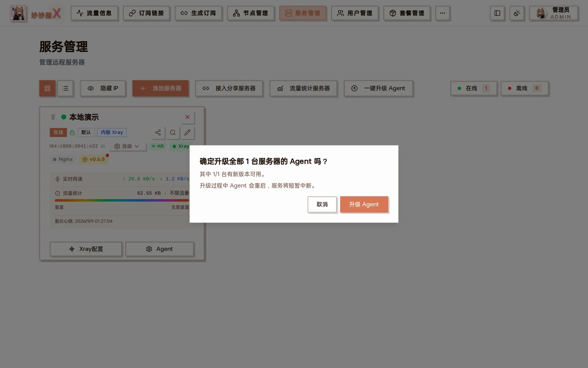Cancel the upgrade with 取消

coord(322,204)
